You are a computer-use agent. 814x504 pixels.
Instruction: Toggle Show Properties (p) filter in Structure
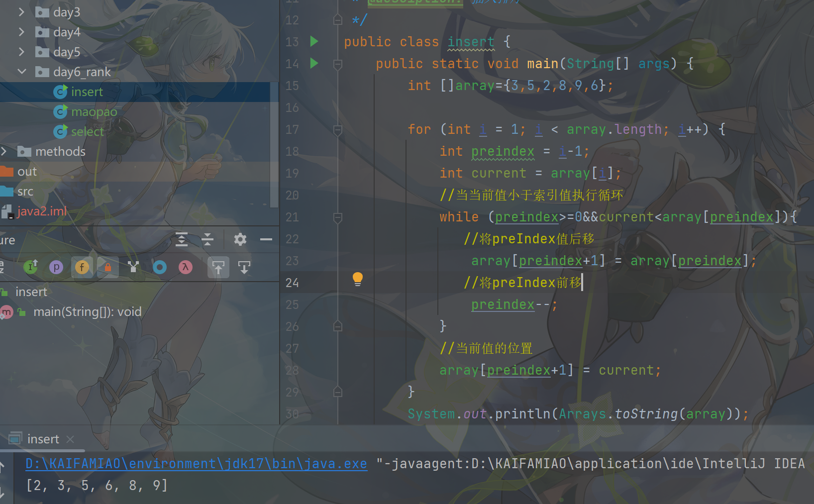[x=56, y=267]
